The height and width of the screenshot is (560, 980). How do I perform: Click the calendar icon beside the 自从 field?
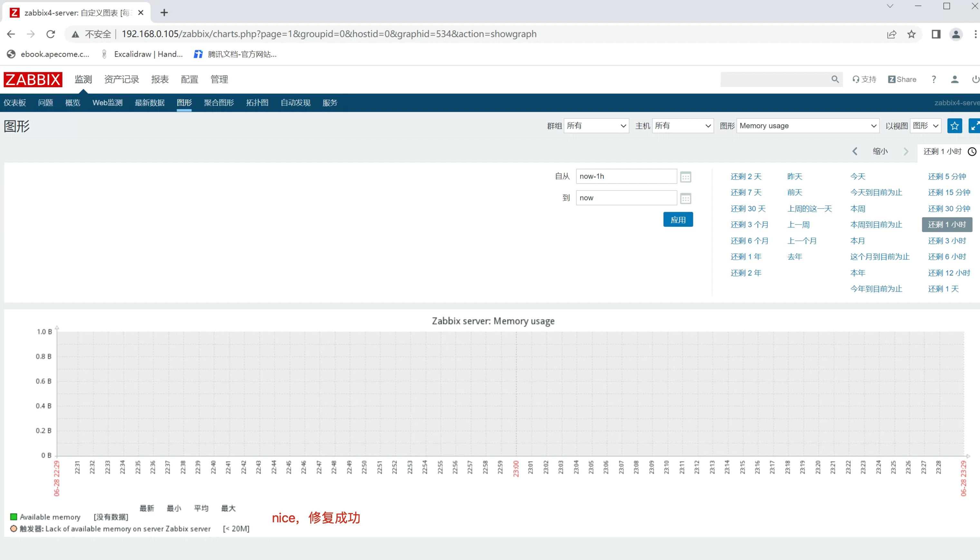pos(686,177)
